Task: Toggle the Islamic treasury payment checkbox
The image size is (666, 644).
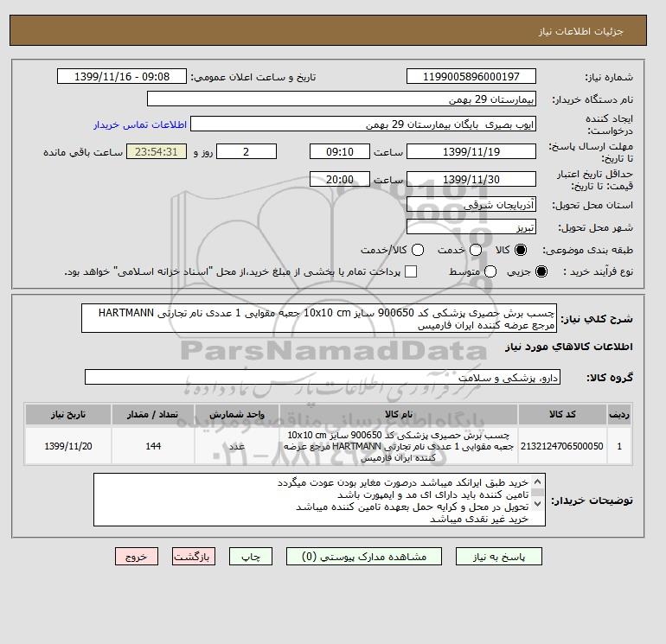Action: click(411, 271)
